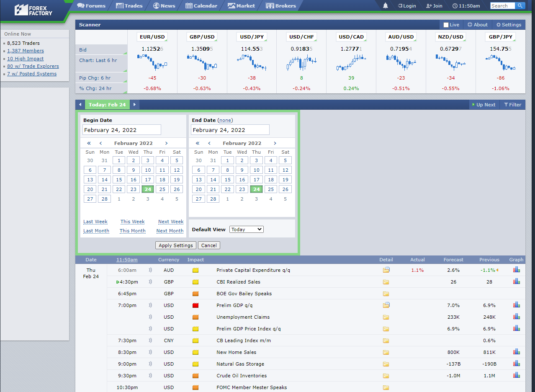Click the Begin Date input field
535x392 pixels.
pos(122,130)
